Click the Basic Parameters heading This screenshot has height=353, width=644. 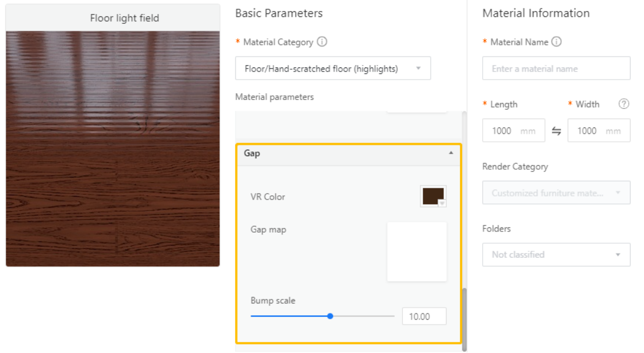click(279, 13)
